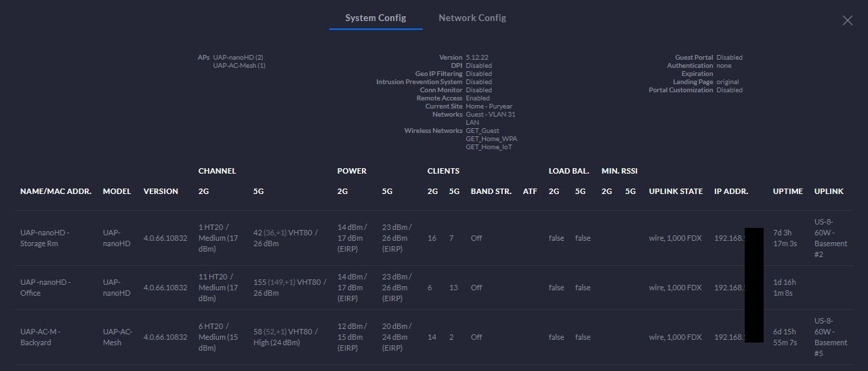Click the IP ADDR. column header
The image size is (868, 371).
coord(731,191)
